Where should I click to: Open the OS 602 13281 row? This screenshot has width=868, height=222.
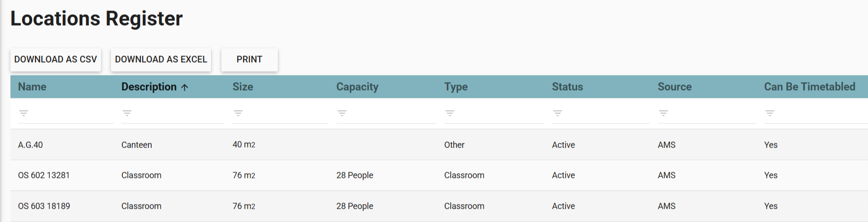pos(44,175)
